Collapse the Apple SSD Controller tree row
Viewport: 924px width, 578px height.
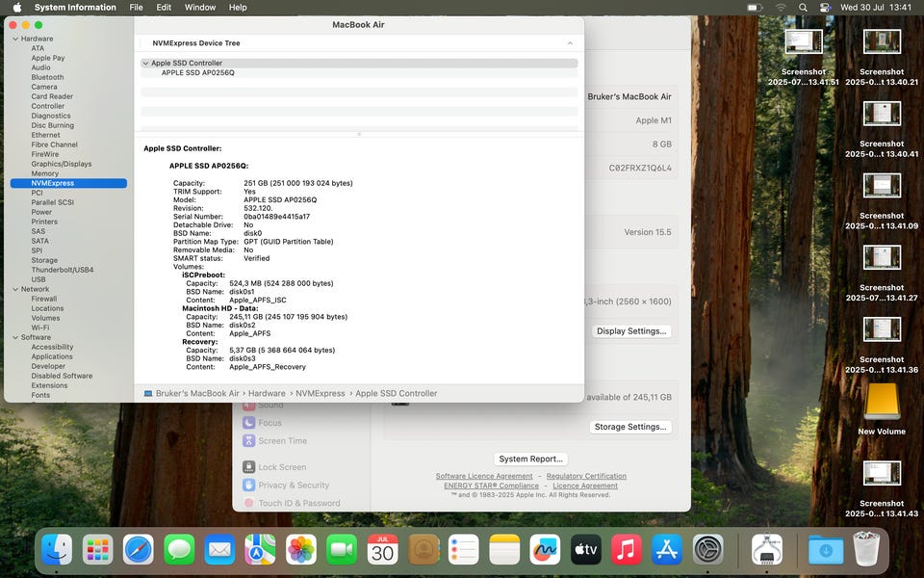145,64
